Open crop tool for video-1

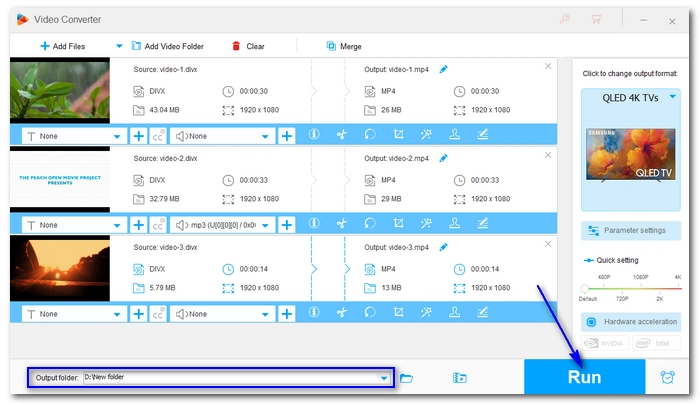(x=398, y=134)
